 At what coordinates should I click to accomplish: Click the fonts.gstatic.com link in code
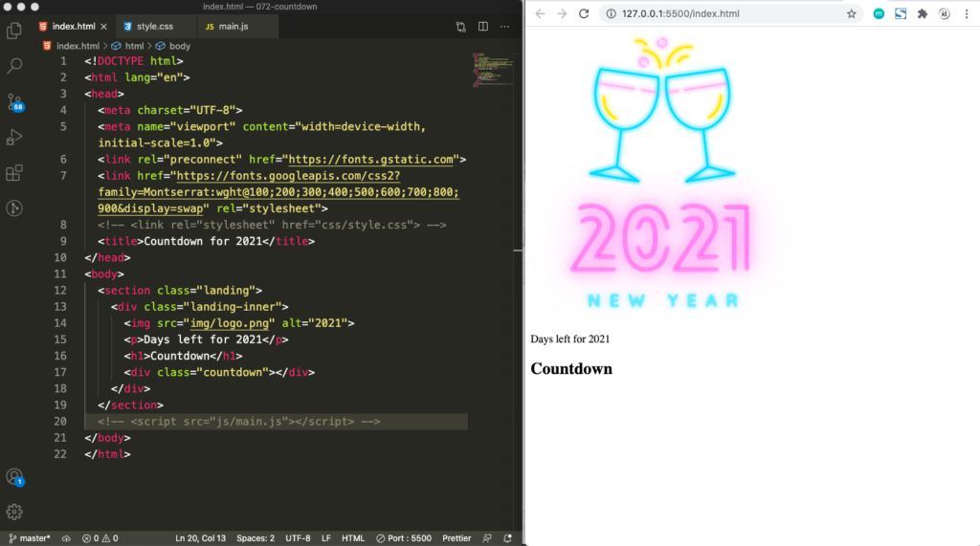[370, 160]
